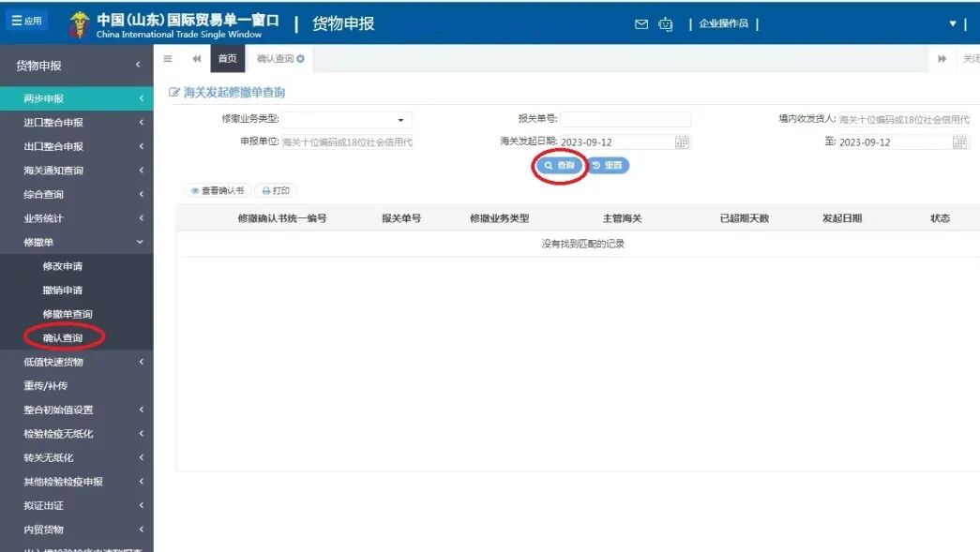Expand the 内贸货物 menu
This screenshot has width=980, height=552.
[76, 530]
